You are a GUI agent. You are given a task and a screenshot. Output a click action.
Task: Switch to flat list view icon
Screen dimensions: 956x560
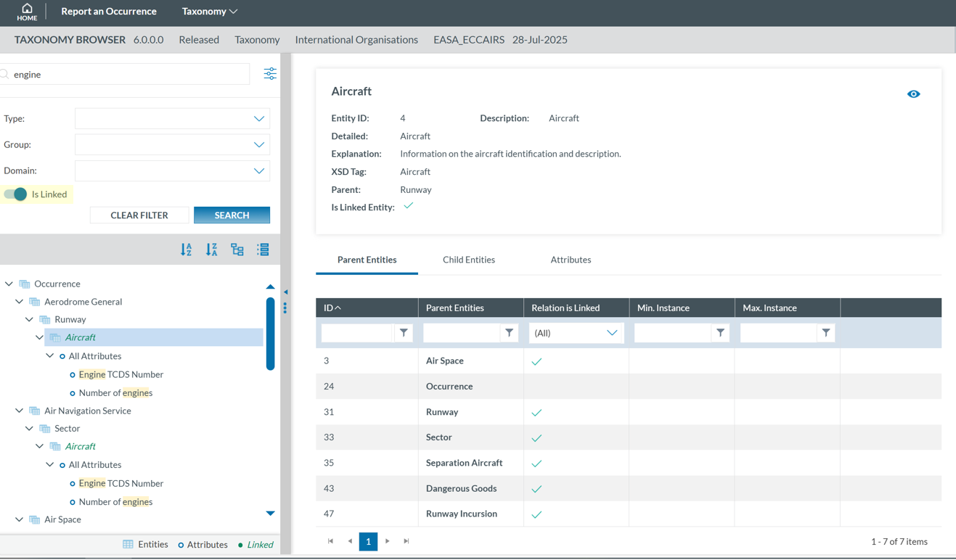pyautogui.click(x=263, y=250)
